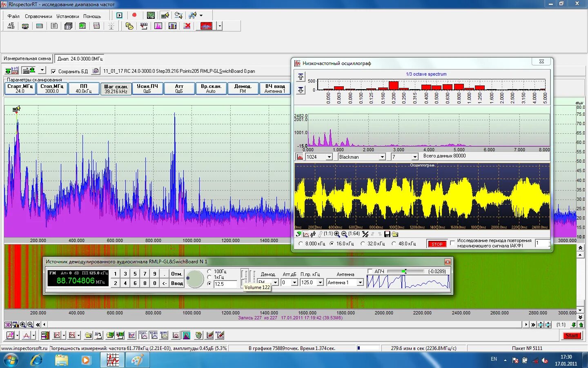Screen dimensions: 588x368
Task: Click the document copy icon next to Сохранить БД
Action: click(x=95, y=71)
